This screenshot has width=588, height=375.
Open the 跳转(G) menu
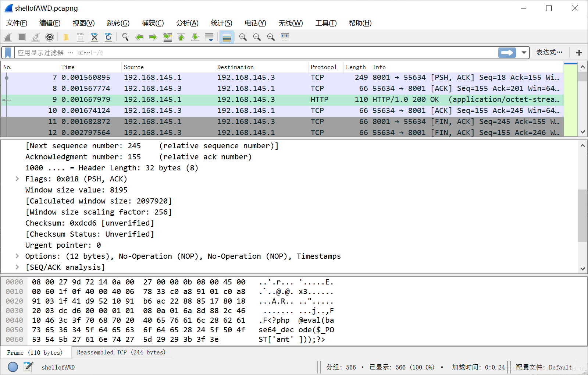pyautogui.click(x=118, y=23)
